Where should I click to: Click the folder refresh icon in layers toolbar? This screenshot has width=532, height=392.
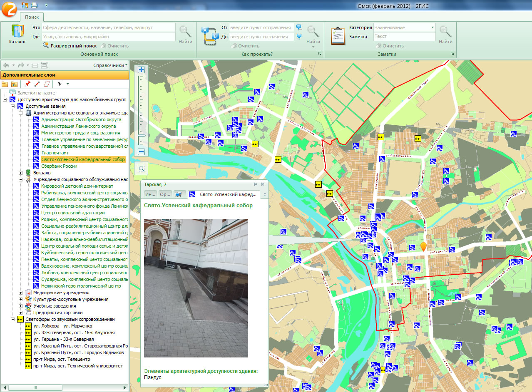point(14,84)
